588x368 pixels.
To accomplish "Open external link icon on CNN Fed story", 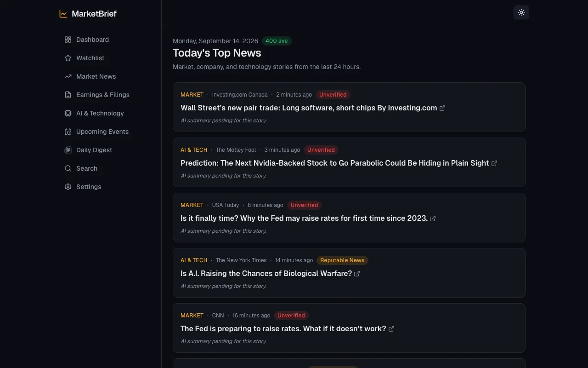I will (391, 329).
